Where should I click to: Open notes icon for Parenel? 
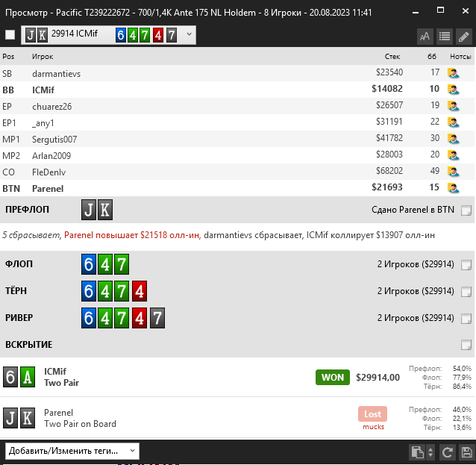coord(453,187)
